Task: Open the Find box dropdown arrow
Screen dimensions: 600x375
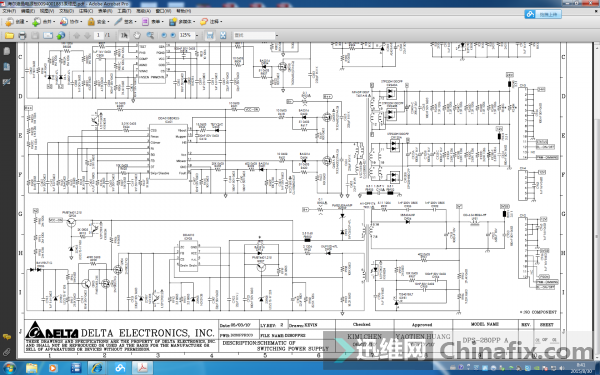Action: point(277,35)
